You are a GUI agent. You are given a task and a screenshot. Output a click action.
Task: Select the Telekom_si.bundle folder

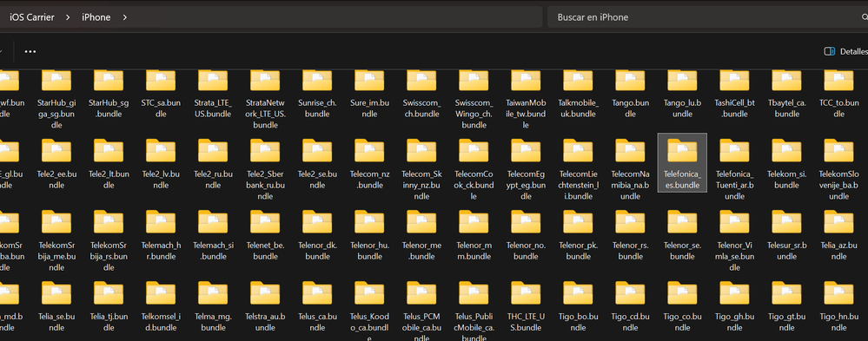[x=786, y=163]
